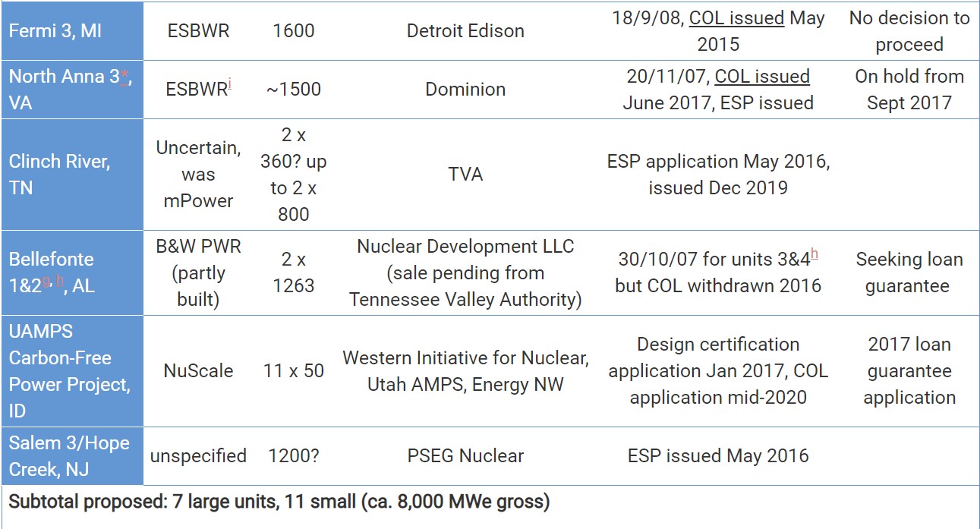
Task: Open the 'COL issued' link in North Anna 3 row
Action: pyautogui.click(x=762, y=76)
